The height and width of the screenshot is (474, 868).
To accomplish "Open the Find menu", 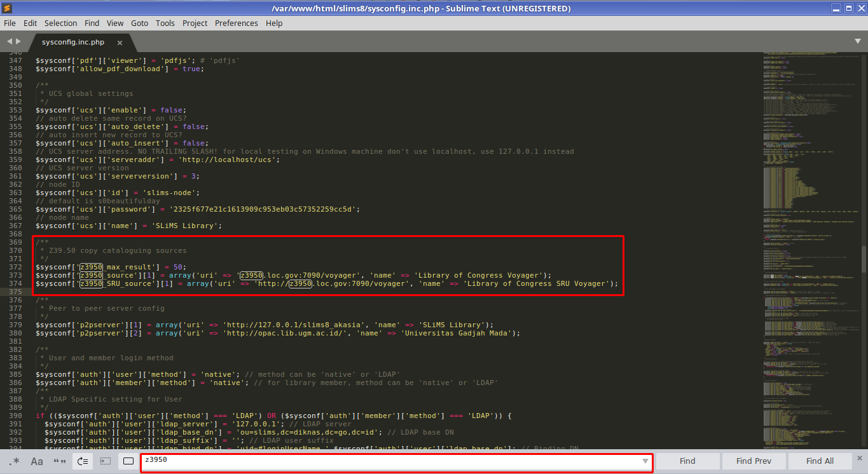I will tap(92, 23).
